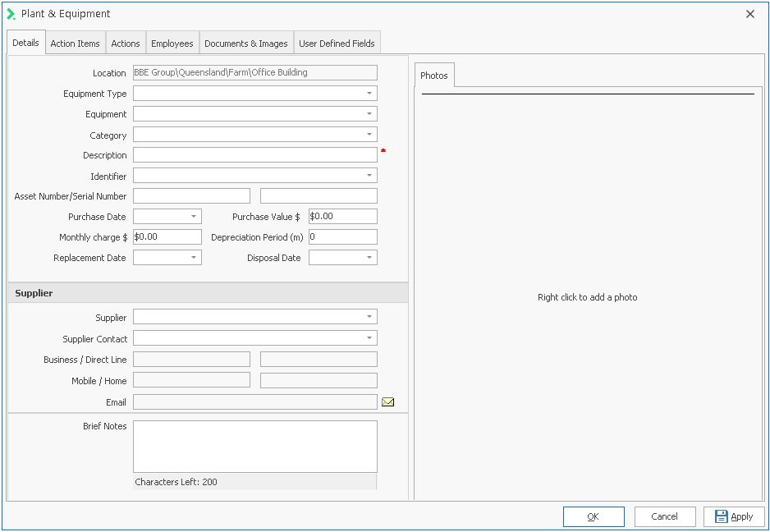770x532 pixels.
Task: Click the email envelope icon
Action: point(388,402)
